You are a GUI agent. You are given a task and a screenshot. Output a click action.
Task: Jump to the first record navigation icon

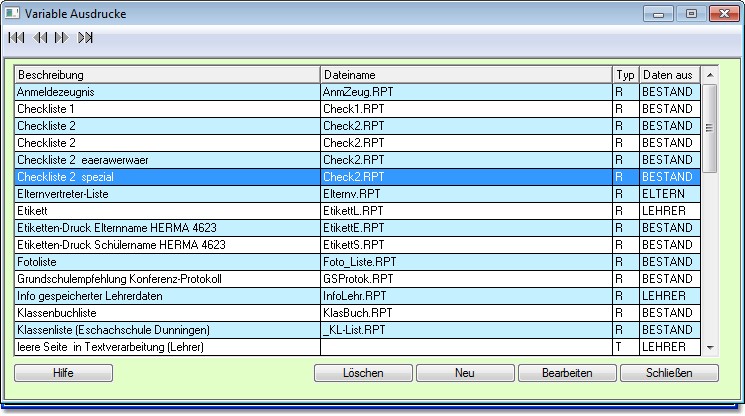(16, 38)
